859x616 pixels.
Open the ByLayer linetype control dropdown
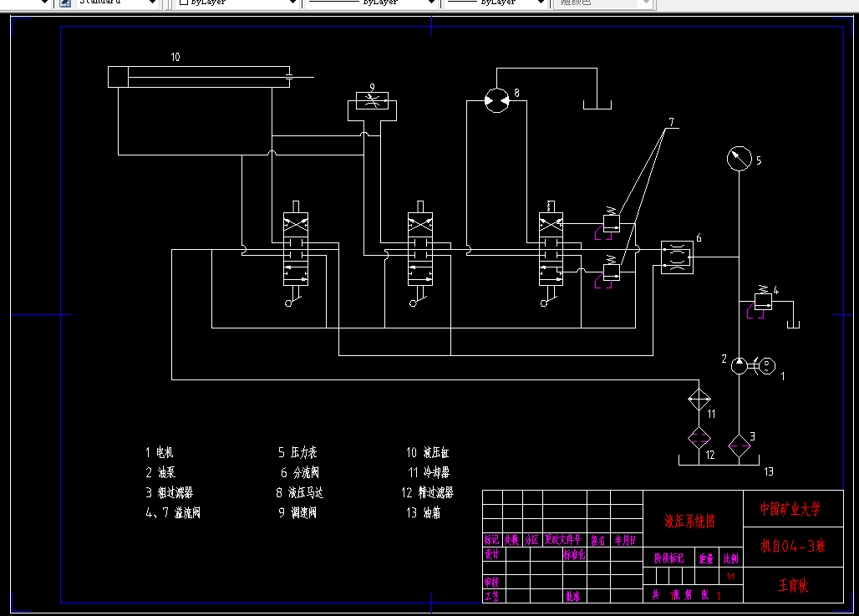(x=371, y=3)
